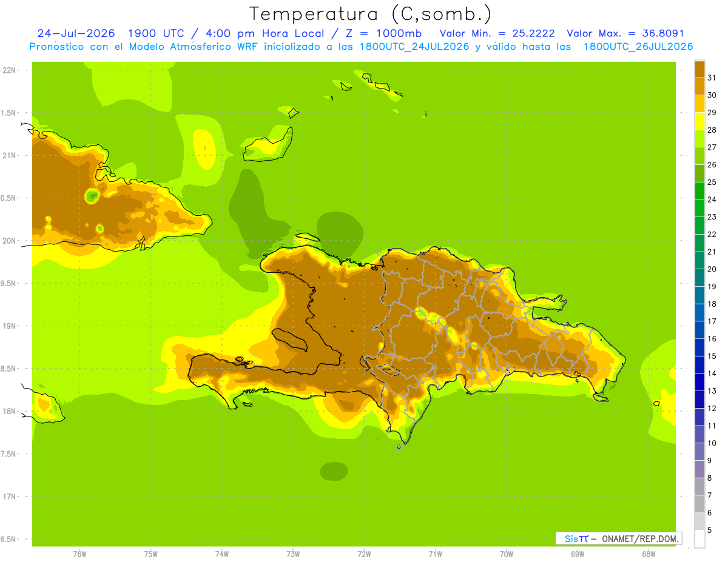728x562 pixels.
Task: Click legend value '24'
Action: (712, 199)
